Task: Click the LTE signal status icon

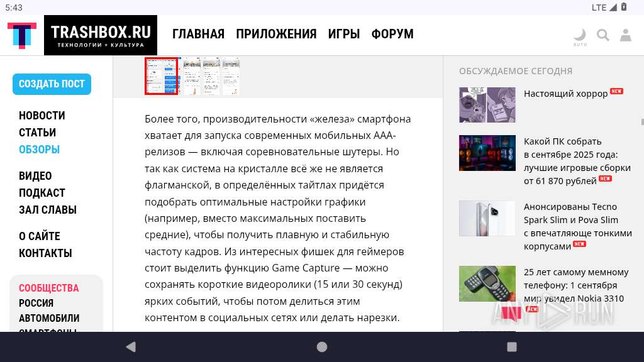Action: (604, 8)
